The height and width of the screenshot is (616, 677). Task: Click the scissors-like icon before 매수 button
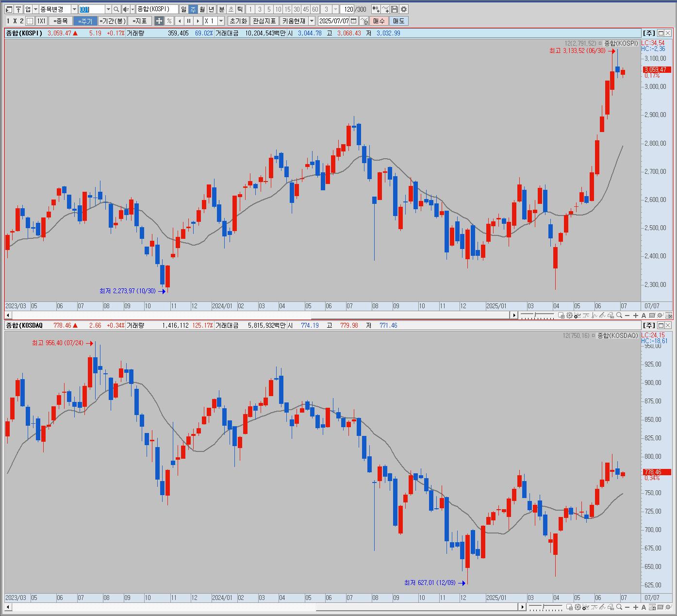point(364,21)
